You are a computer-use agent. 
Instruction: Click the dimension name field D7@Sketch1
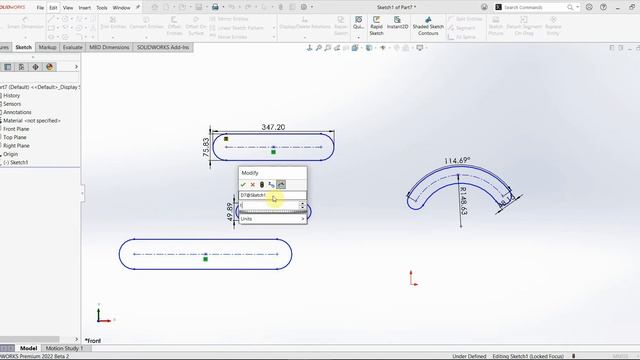tap(272, 195)
